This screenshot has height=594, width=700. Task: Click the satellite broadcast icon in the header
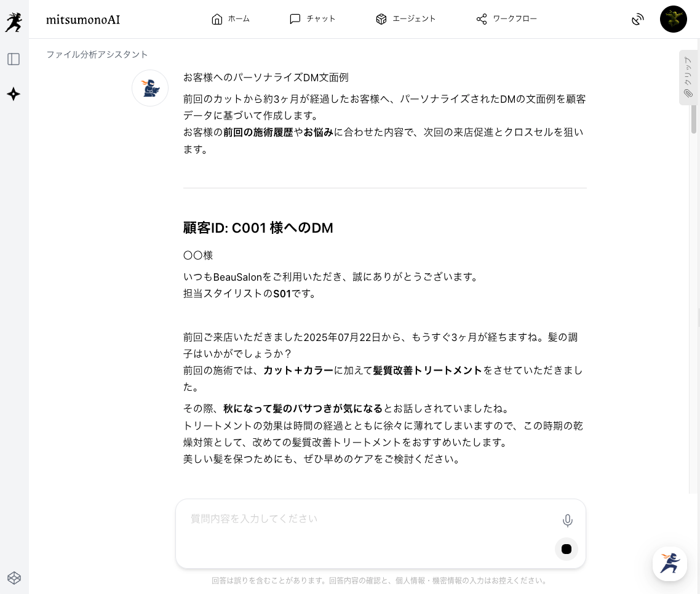pos(638,20)
